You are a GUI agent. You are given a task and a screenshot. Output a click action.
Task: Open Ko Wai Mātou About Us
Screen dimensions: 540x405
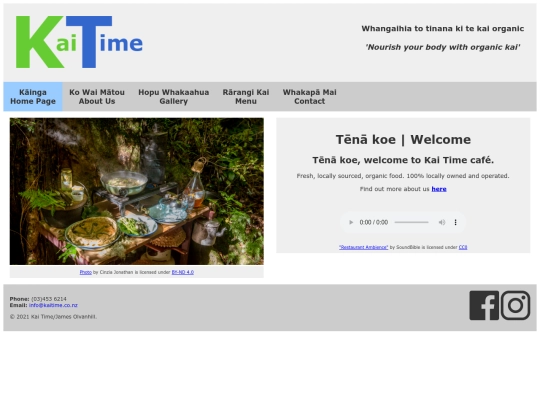coord(97,97)
